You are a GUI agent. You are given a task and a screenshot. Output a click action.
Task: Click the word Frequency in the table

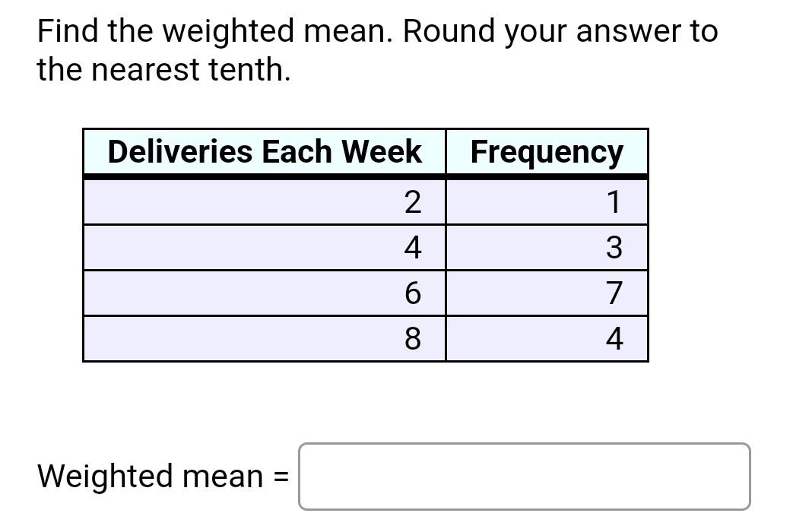[x=546, y=152]
